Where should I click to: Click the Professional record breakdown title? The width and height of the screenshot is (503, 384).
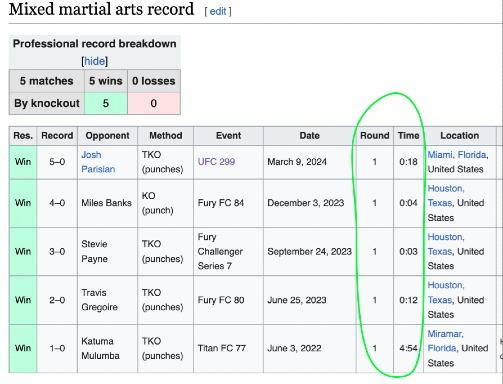[x=95, y=44]
